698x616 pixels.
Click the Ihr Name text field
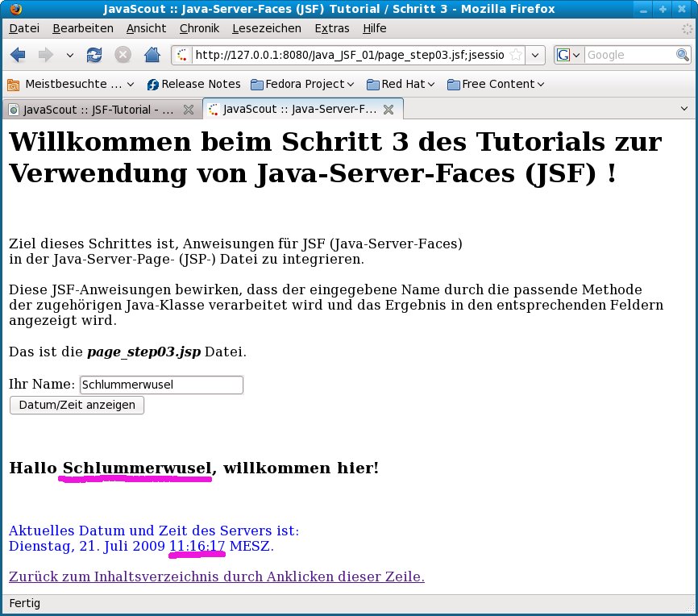click(x=161, y=385)
